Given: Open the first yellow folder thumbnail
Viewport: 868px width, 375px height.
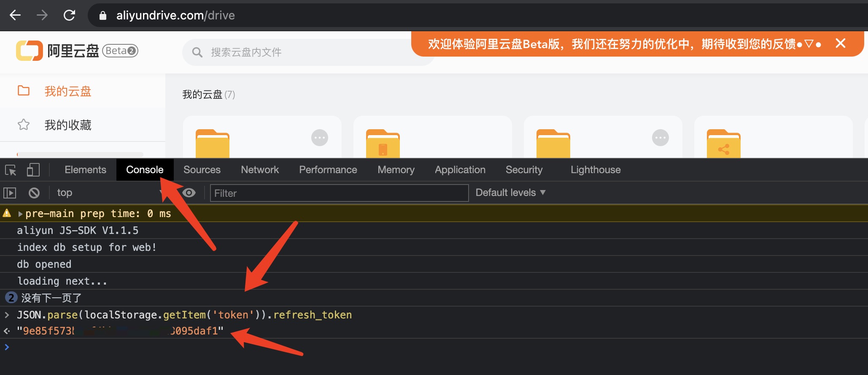Looking at the screenshot, I should point(213,144).
